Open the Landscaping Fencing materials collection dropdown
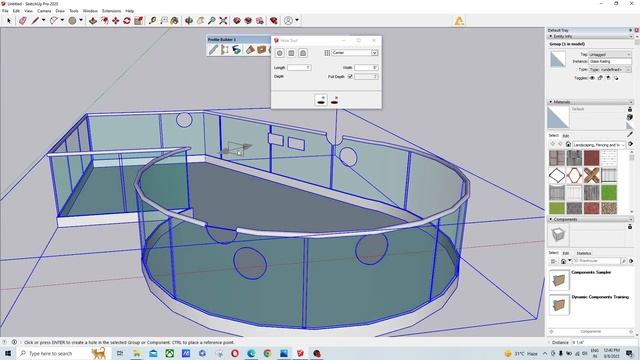Viewport: 640px width, 360px height. (x=599, y=145)
